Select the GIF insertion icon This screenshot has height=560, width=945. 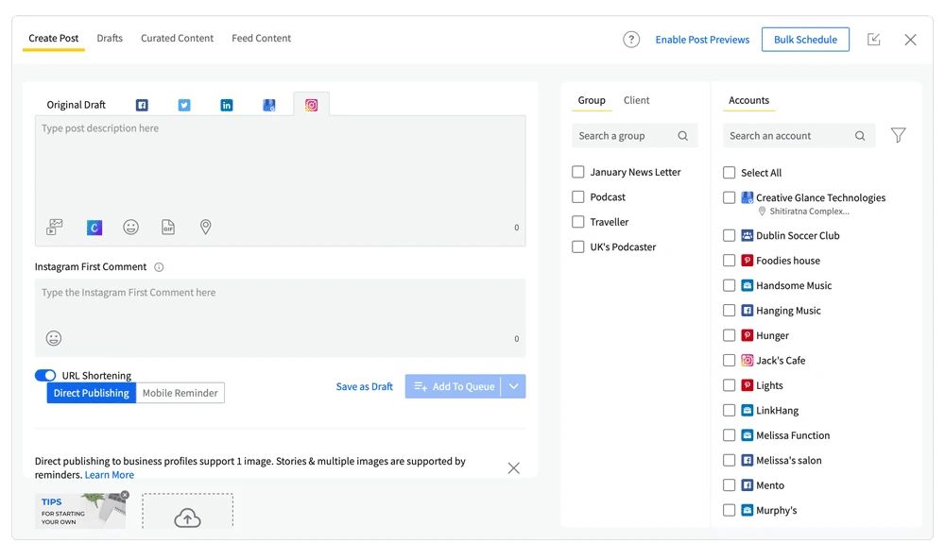168,227
